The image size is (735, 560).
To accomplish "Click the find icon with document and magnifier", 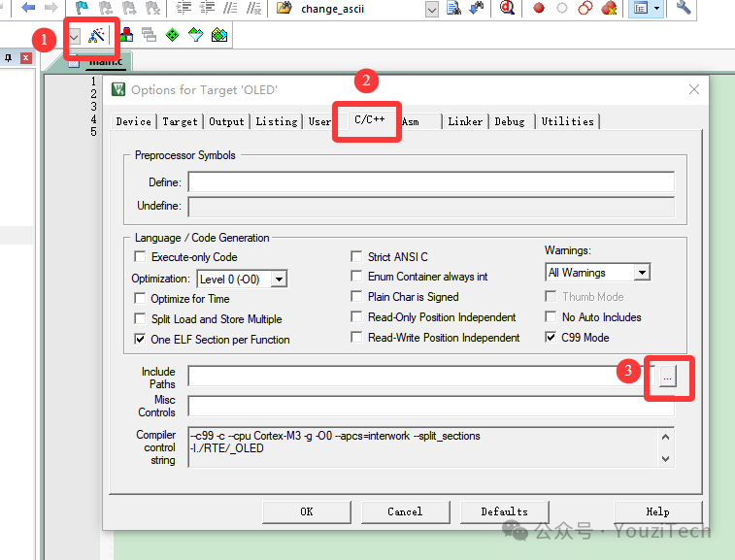I will 453,8.
